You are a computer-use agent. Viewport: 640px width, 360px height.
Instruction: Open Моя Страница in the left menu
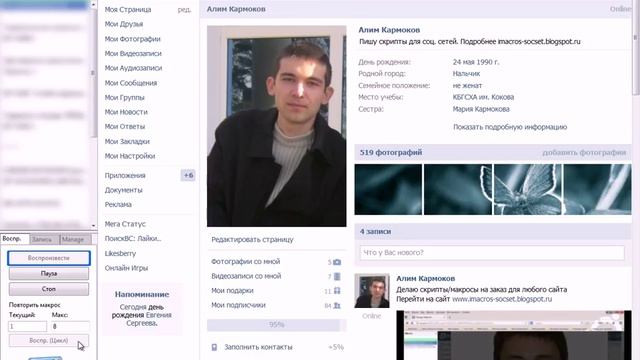click(128, 9)
